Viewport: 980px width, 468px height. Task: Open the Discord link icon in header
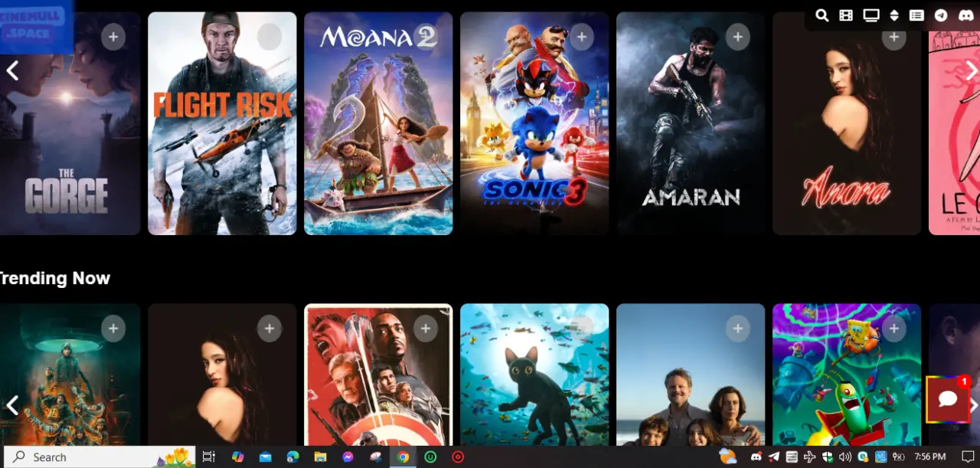click(x=965, y=15)
